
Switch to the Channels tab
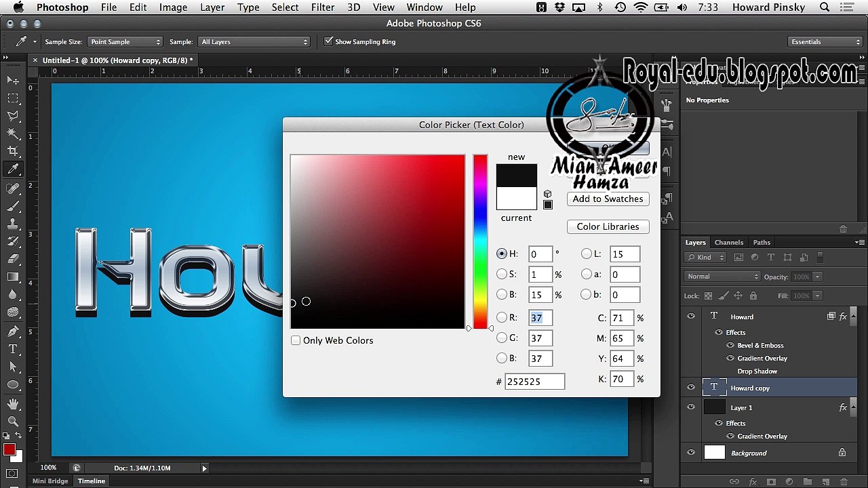729,242
